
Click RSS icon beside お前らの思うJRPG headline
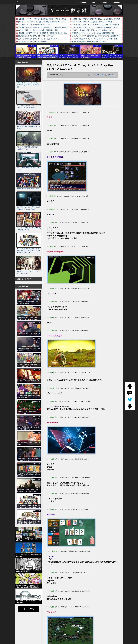(x=71, y=42)
